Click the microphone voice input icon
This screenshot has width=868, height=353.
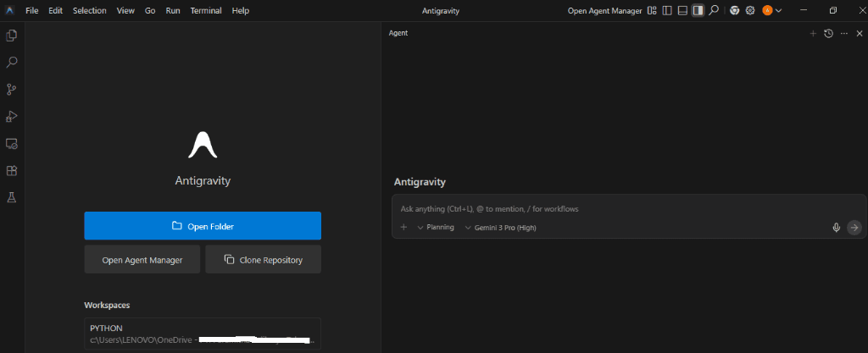[x=836, y=227]
